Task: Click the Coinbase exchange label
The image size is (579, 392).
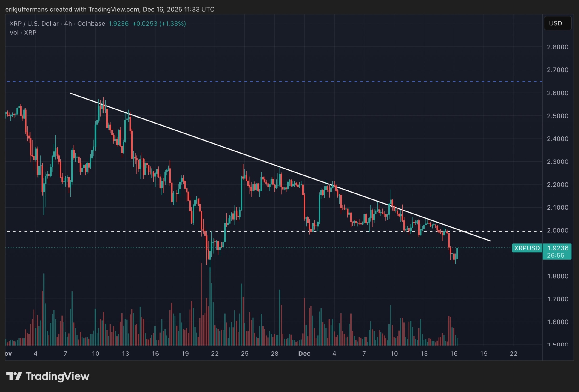Action: (91, 24)
